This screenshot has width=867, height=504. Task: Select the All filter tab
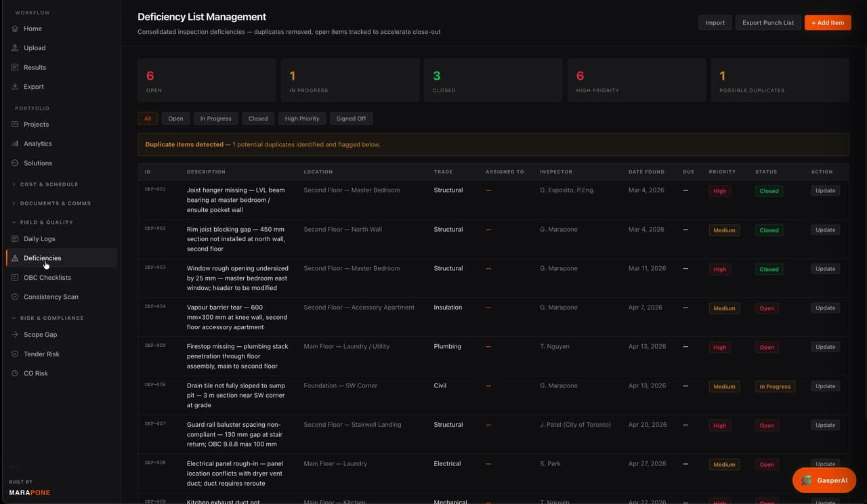click(x=148, y=119)
